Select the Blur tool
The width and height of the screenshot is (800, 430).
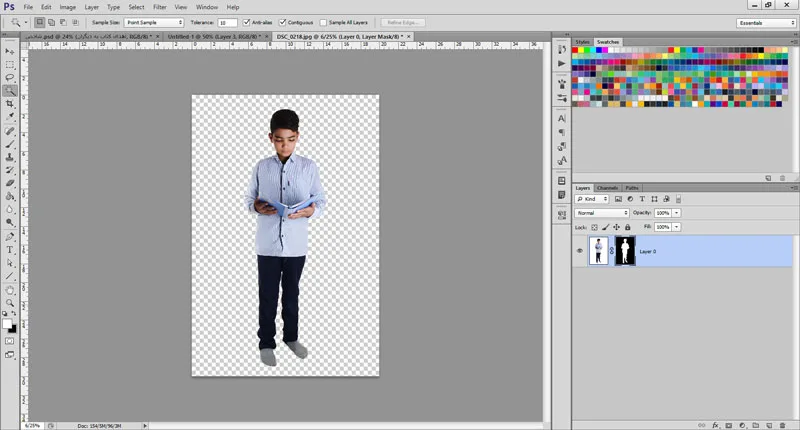[10, 210]
